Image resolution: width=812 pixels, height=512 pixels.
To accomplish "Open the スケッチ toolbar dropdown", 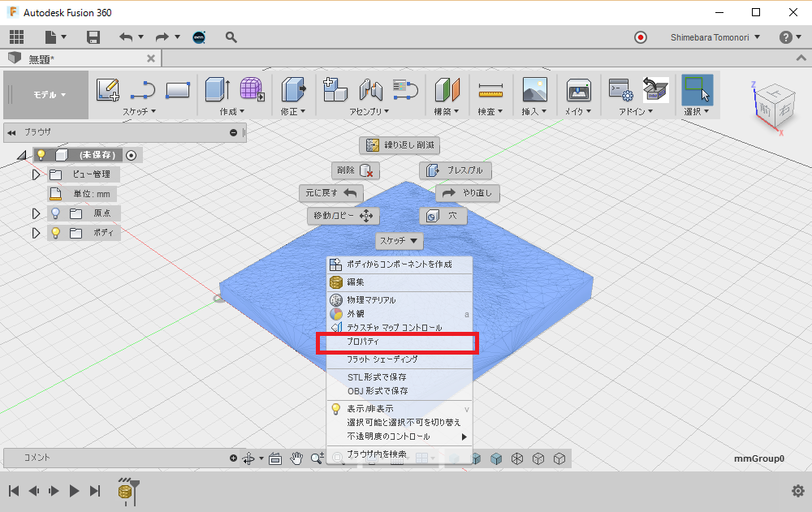I will [x=139, y=111].
